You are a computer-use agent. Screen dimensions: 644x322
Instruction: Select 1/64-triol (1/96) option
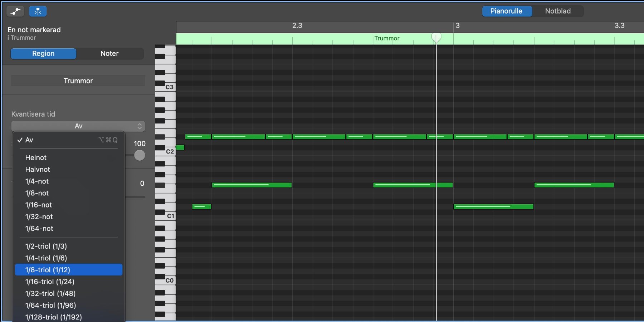pyautogui.click(x=50, y=305)
